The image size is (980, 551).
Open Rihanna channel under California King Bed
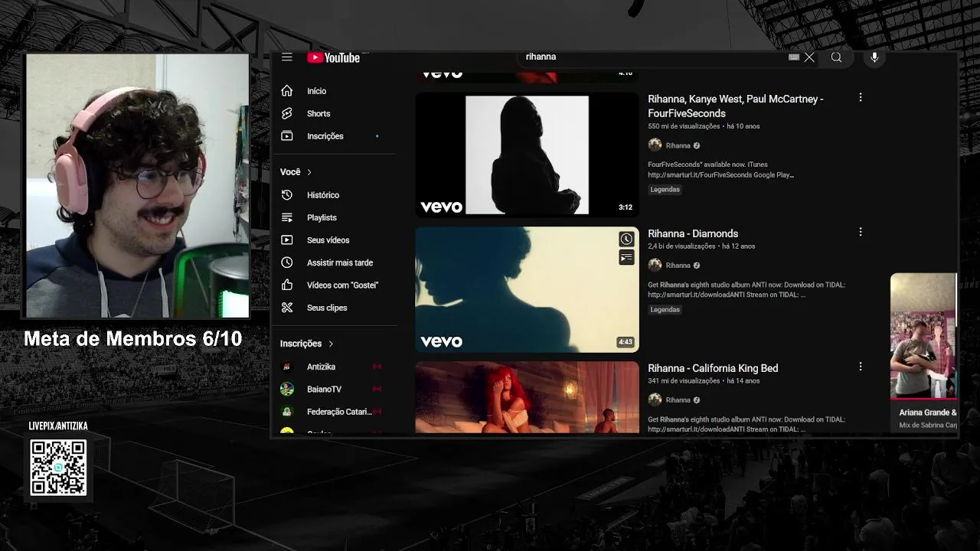678,400
